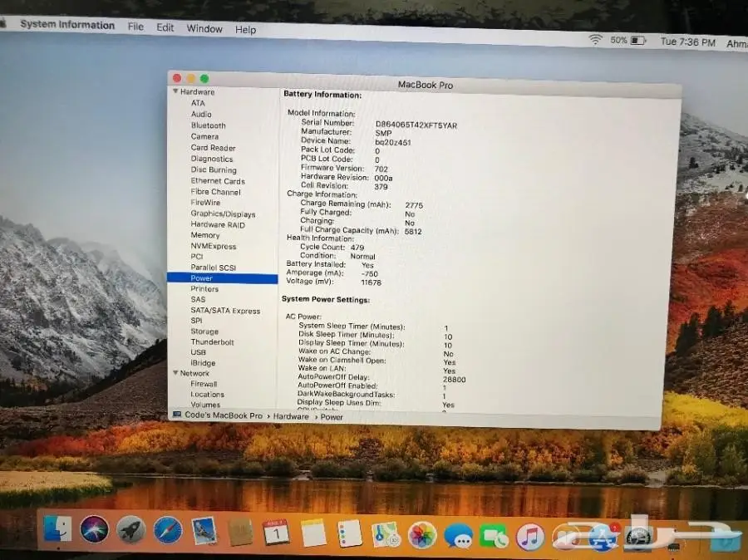This screenshot has width=748, height=560.
Task: Collapse the Network section in sidebar
Action: coord(175,372)
